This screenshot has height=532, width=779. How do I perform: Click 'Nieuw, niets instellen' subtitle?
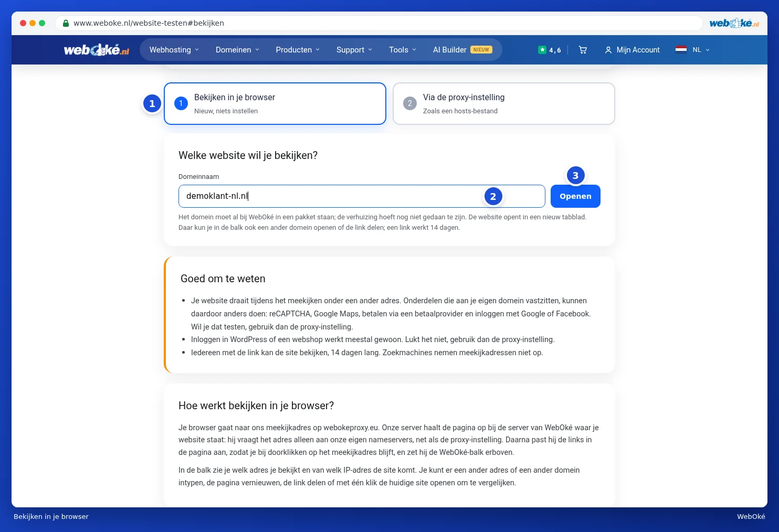(226, 111)
